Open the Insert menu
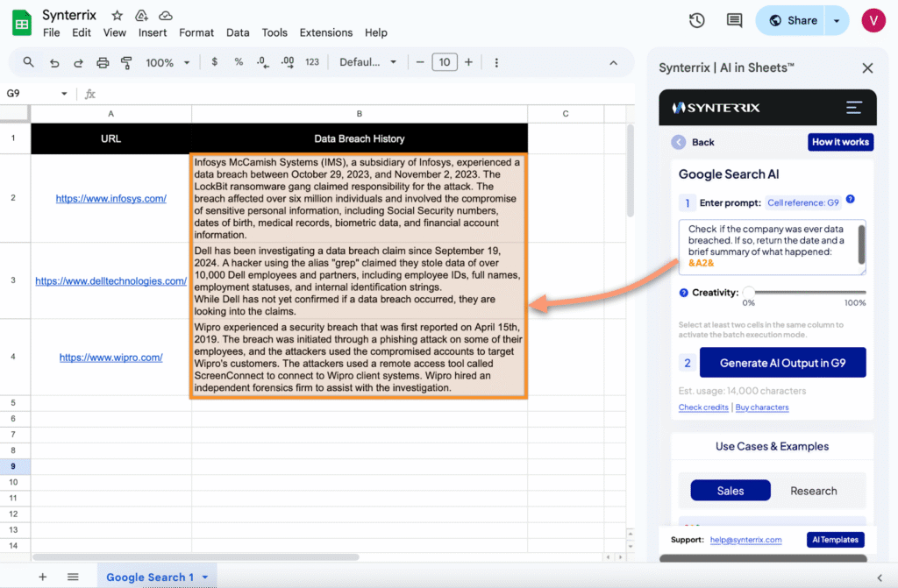 pyautogui.click(x=153, y=32)
